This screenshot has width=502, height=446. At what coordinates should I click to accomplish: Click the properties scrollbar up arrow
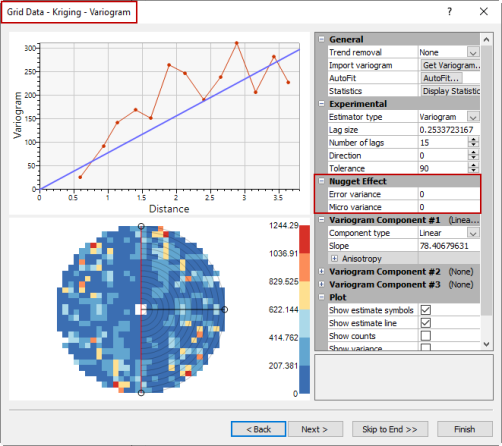486,40
